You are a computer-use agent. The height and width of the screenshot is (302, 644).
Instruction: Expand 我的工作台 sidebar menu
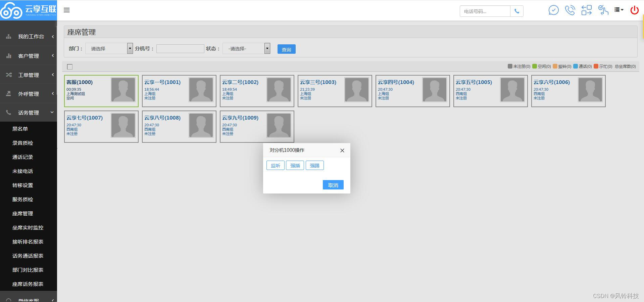[x=29, y=36]
